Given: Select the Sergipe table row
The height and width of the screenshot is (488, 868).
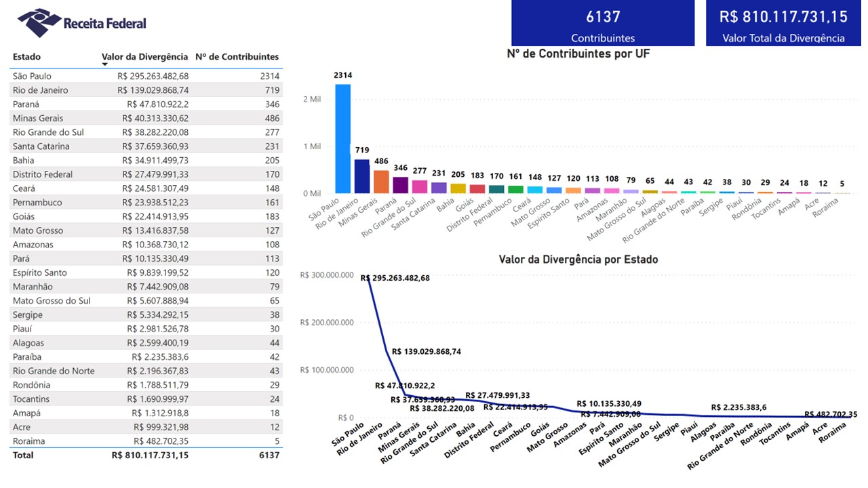Looking at the screenshot, I should click(146, 314).
